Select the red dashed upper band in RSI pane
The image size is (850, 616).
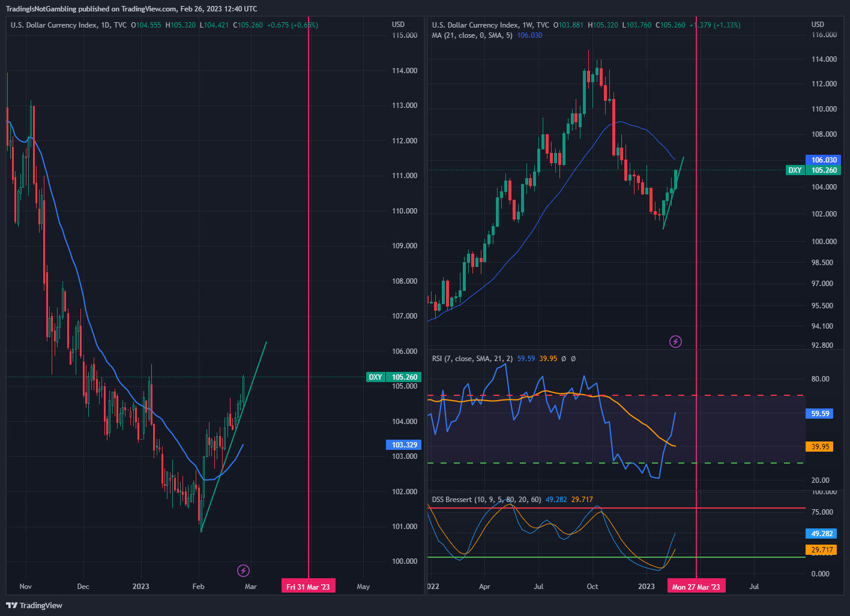(x=616, y=395)
